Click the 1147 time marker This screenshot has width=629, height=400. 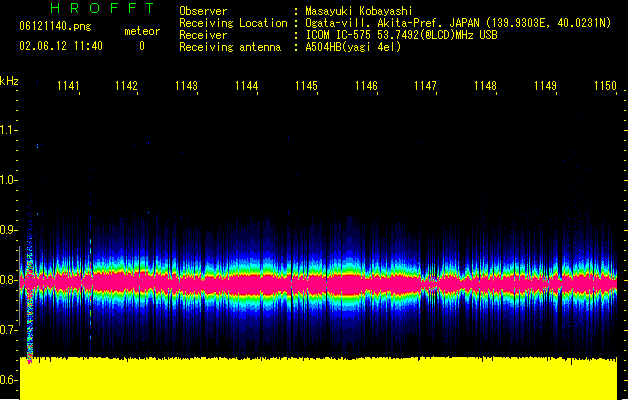coord(425,86)
